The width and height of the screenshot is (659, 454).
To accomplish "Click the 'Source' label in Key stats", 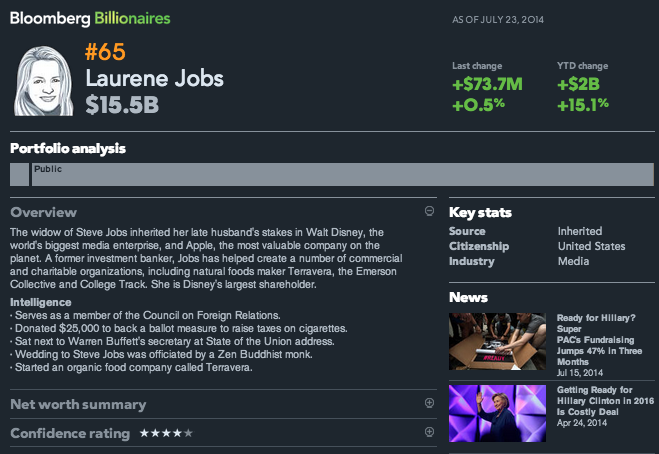I will point(467,231).
